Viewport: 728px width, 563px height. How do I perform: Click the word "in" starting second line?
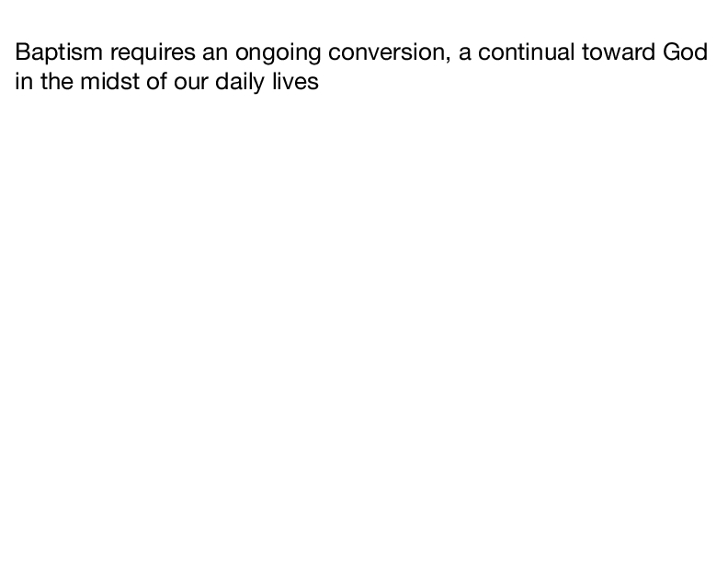pyautogui.click(x=24, y=81)
